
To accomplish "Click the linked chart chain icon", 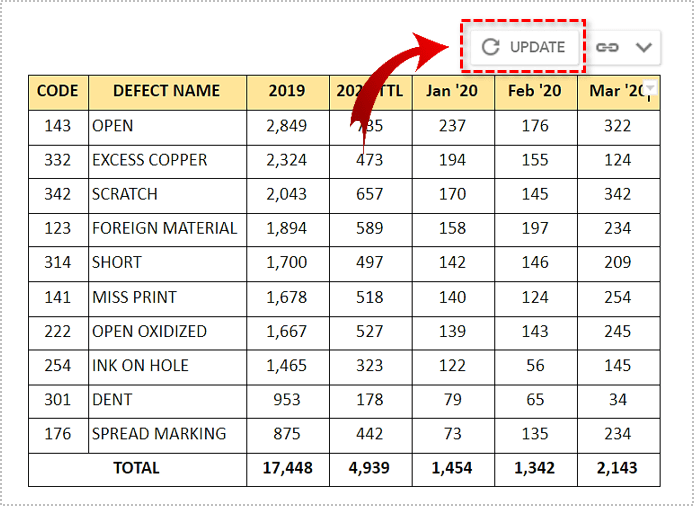I will (607, 47).
